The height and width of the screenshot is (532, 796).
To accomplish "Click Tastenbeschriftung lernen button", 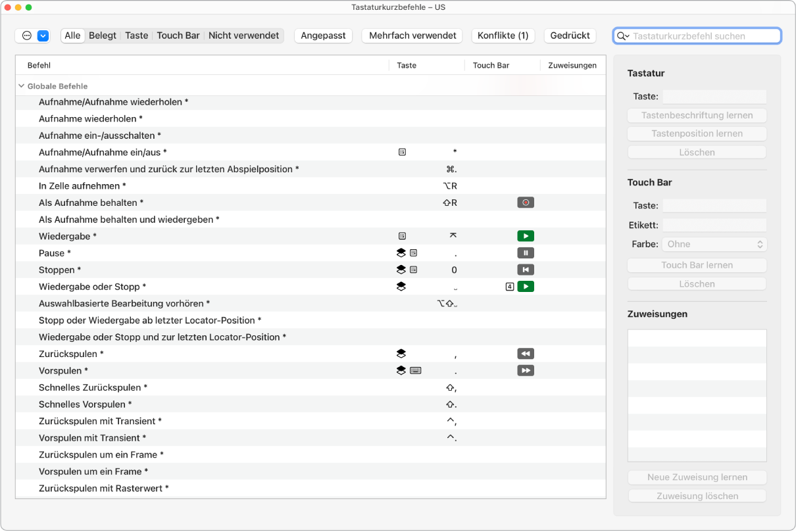I will click(697, 115).
